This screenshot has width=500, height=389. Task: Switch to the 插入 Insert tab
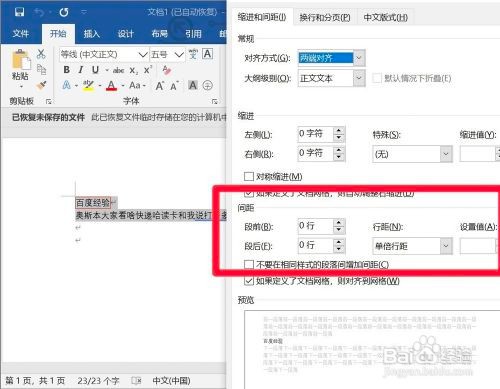92,34
